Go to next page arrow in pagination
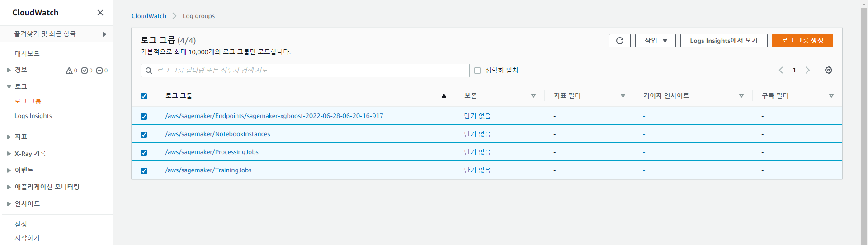Viewport: 868px width, 245px height. (807, 70)
